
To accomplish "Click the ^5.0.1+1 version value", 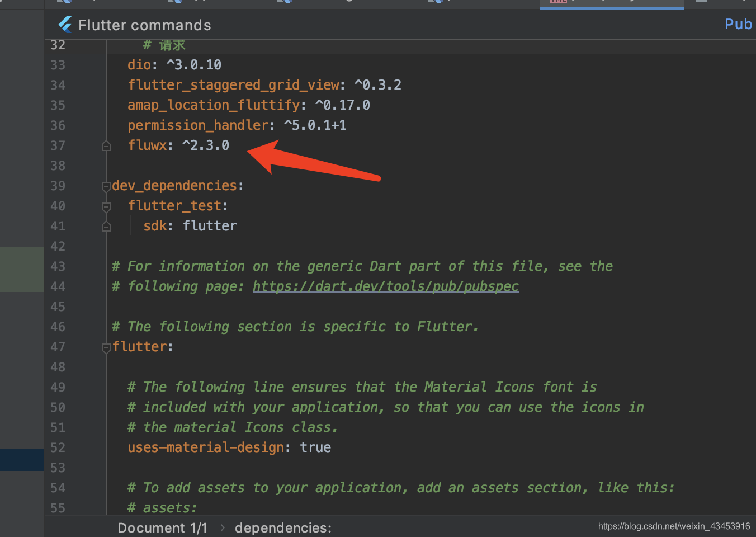I will coord(315,125).
